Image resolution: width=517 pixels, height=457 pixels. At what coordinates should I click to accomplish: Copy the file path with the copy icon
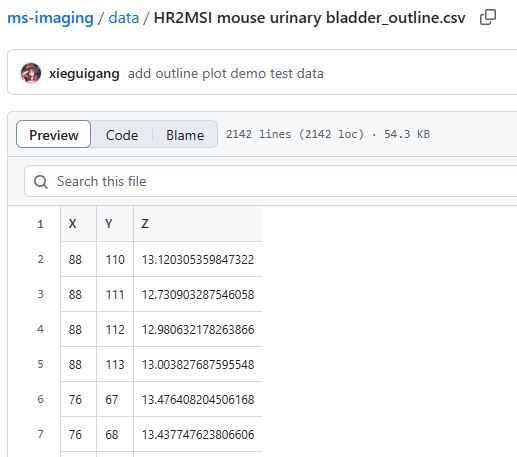(488, 17)
